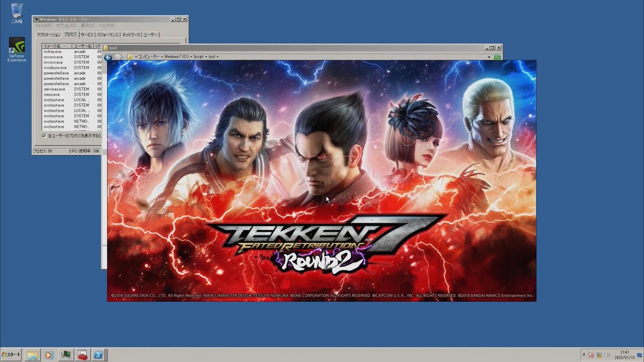Refresh the tool folder via green arrows icon
Image resolution: width=644 pixels, height=362 pixels.
point(497,57)
